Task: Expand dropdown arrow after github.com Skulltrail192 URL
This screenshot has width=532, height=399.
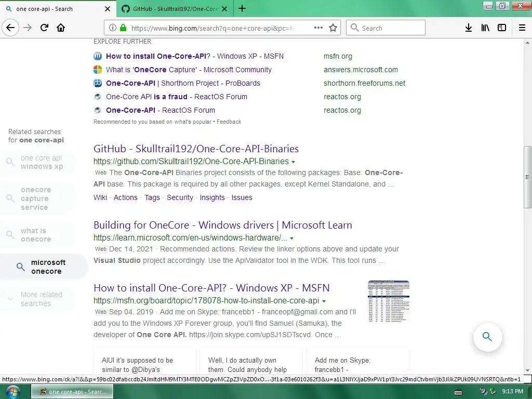Action: pyautogui.click(x=293, y=162)
